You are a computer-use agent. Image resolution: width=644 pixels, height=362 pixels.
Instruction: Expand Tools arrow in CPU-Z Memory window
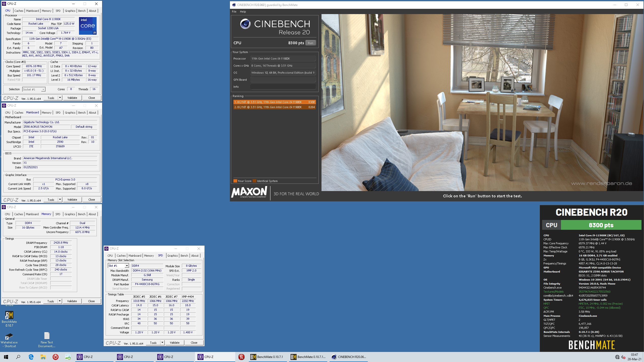click(x=60, y=301)
